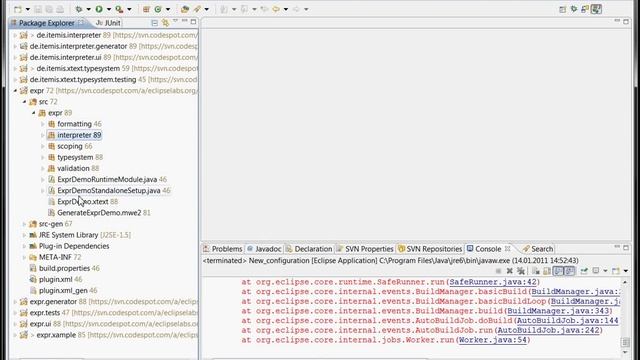The height and width of the screenshot is (360, 640).
Task: Switch to the Search tab
Action: click(x=538, y=249)
